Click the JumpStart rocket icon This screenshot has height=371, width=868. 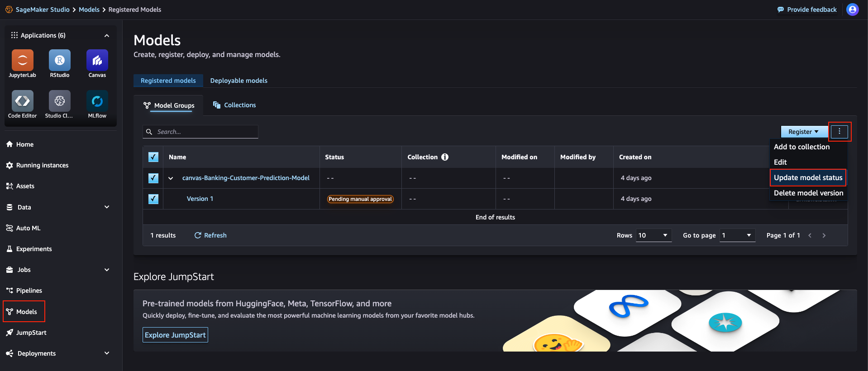click(10, 333)
